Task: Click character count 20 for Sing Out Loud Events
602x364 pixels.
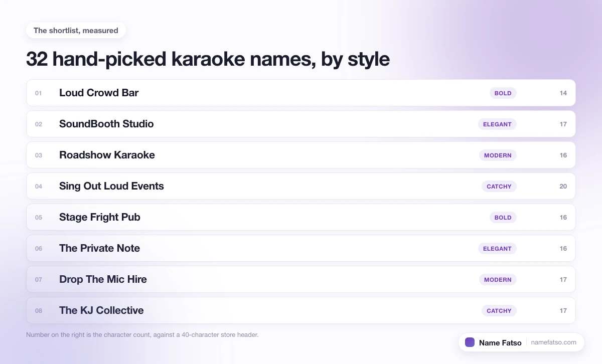Action: 563,187
